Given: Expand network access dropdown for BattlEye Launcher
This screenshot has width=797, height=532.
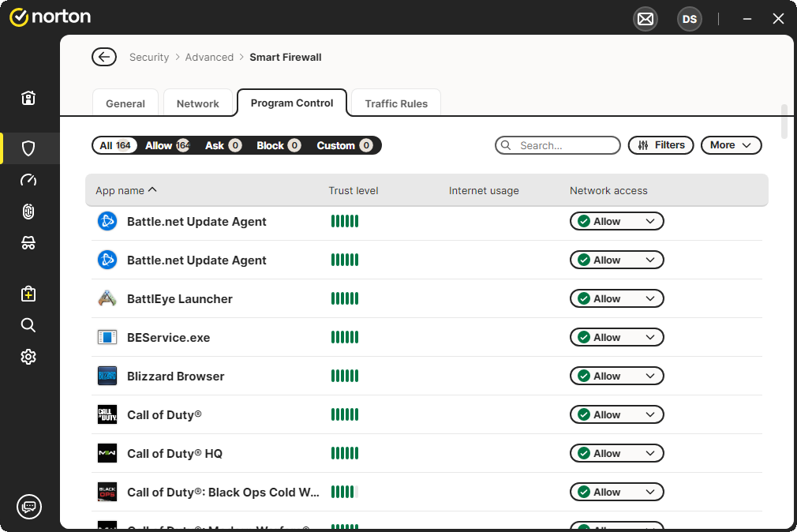Looking at the screenshot, I should point(616,299).
